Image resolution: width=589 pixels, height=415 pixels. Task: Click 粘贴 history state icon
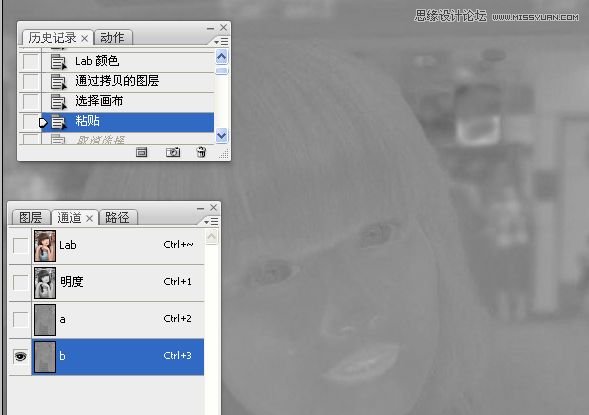coord(58,122)
